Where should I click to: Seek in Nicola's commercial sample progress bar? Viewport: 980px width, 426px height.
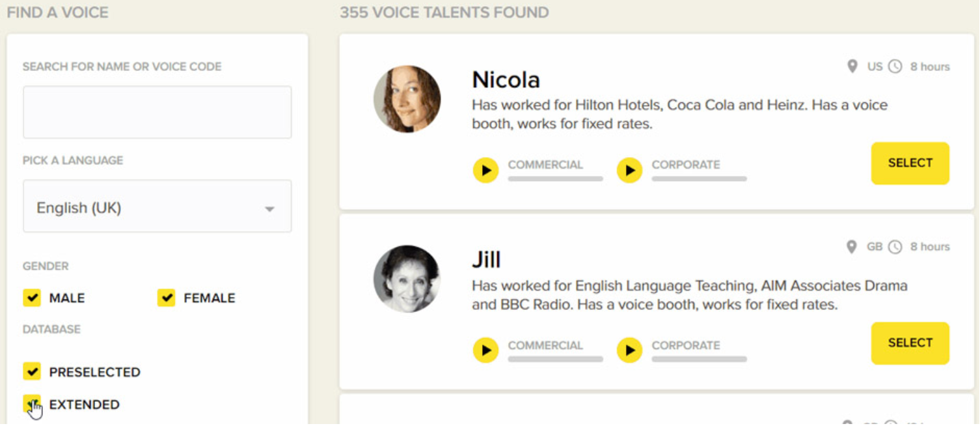(x=555, y=178)
